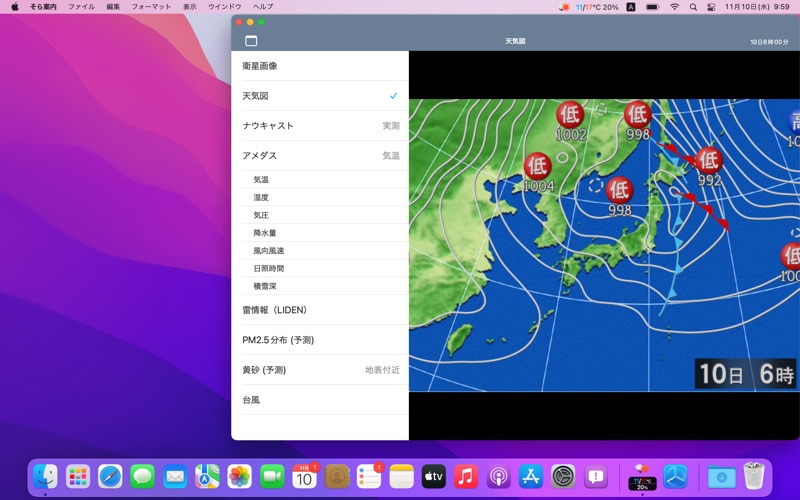Open System Preferences from the dock

pyautogui.click(x=563, y=477)
